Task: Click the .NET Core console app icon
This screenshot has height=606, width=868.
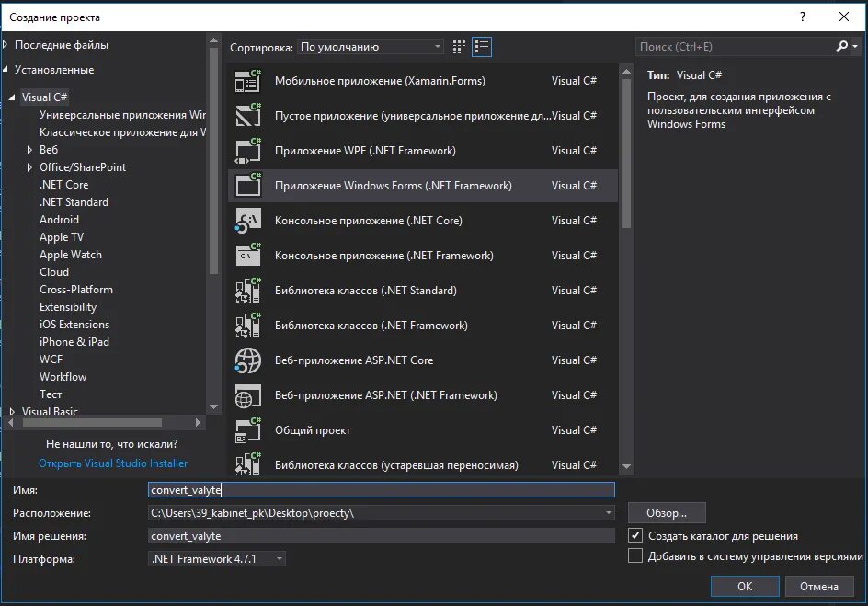Action: point(247,221)
